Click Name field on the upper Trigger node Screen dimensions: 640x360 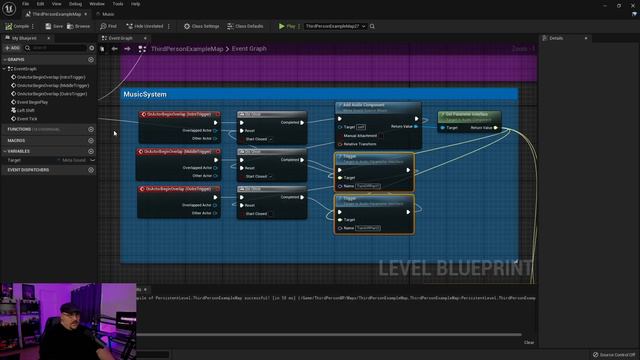[368, 186]
